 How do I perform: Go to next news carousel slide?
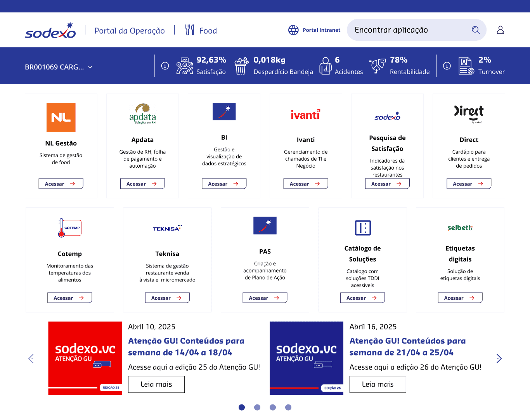[x=499, y=359]
